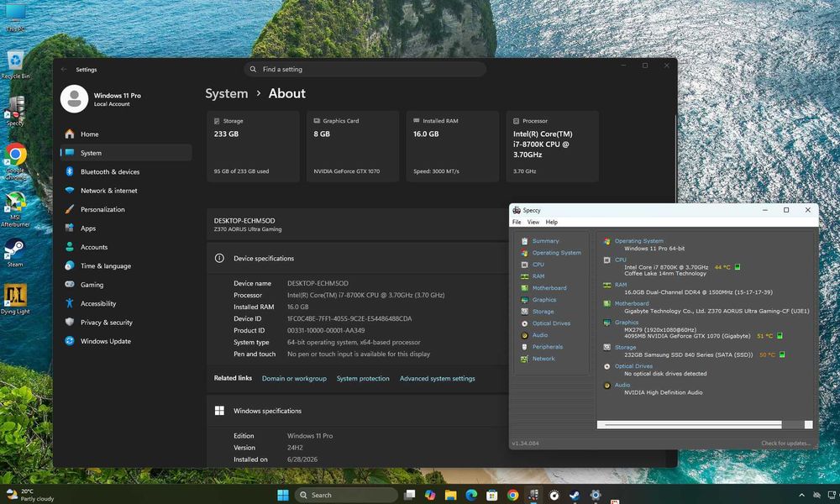Viewport: 840px width, 504px height.
Task: Collapse the Windows specifications section
Action: tap(358, 411)
